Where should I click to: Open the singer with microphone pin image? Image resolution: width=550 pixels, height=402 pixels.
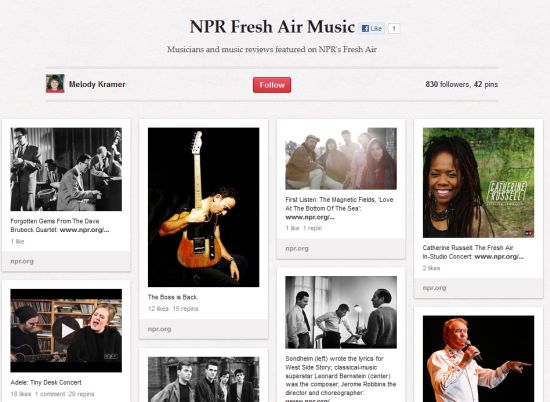click(478, 359)
